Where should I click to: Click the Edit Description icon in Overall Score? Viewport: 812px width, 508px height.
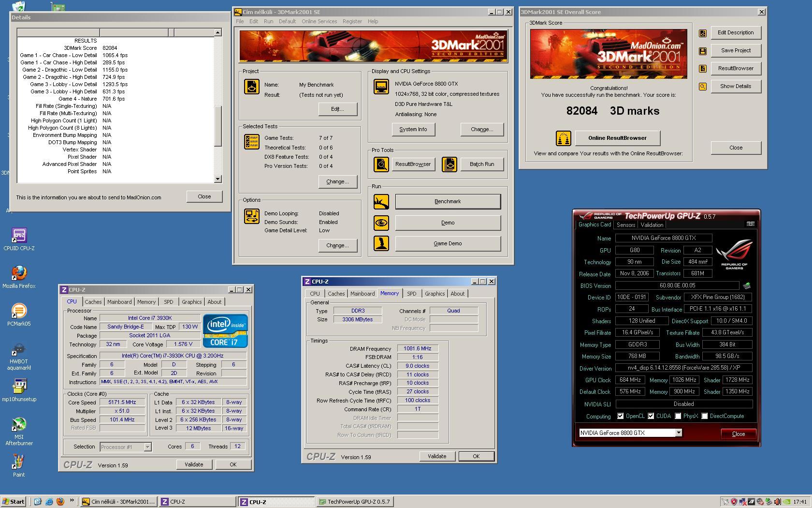click(703, 33)
